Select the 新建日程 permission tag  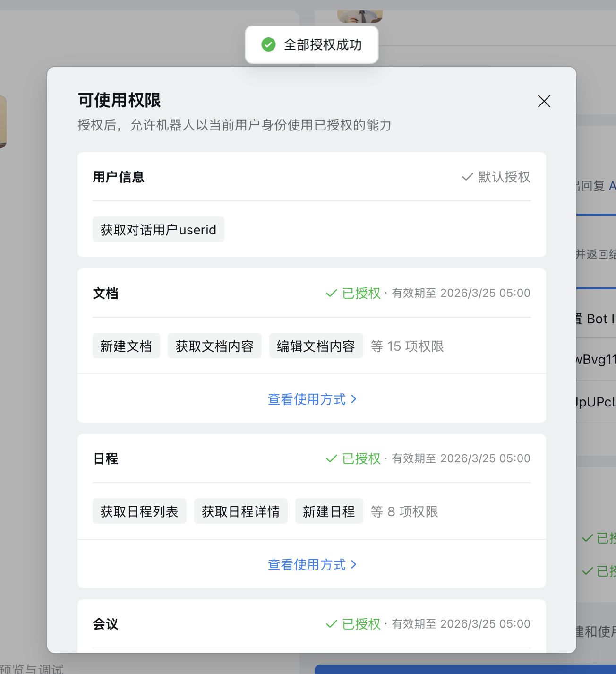(329, 511)
